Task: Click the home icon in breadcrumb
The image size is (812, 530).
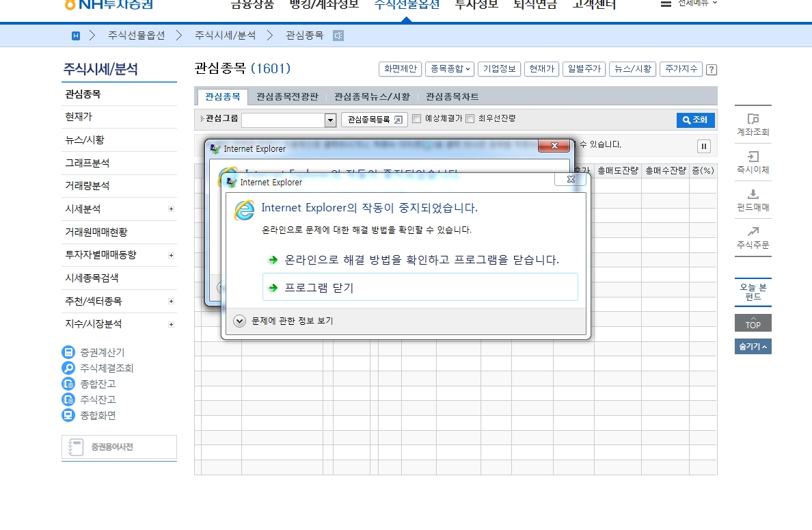Action: 76,36
